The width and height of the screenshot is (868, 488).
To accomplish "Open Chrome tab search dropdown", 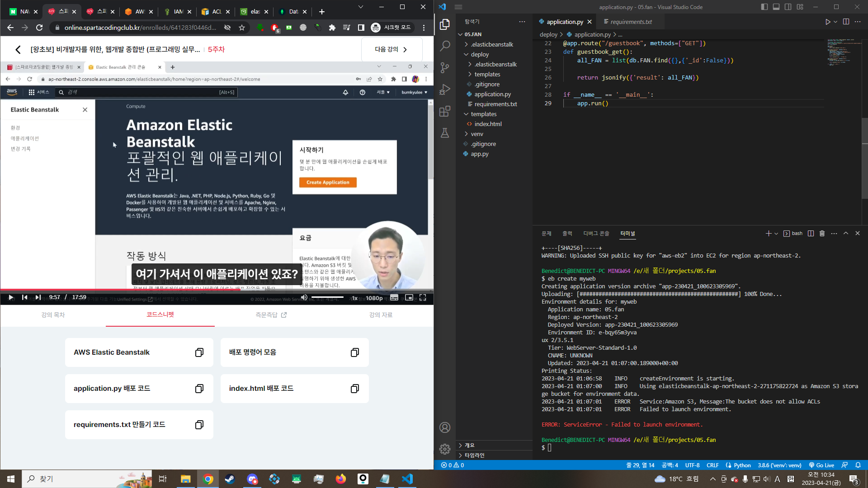I will click(x=360, y=7).
